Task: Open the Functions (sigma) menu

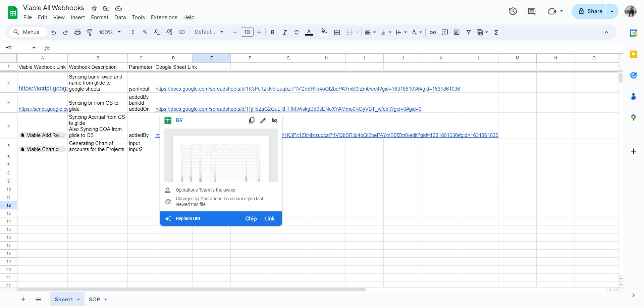Action: point(496,32)
